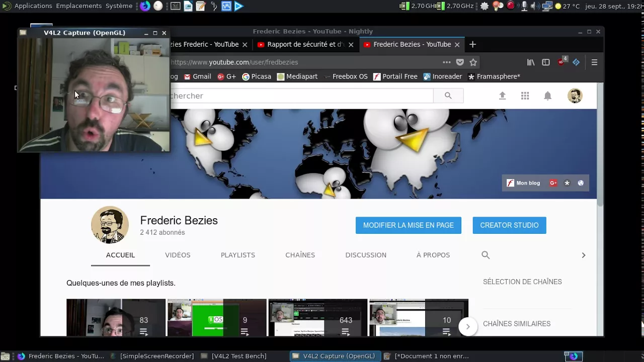The width and height of the screenshot is (644, 362).
Task: Click the white round launcher icon in top panel
Action: click(158, 6)
